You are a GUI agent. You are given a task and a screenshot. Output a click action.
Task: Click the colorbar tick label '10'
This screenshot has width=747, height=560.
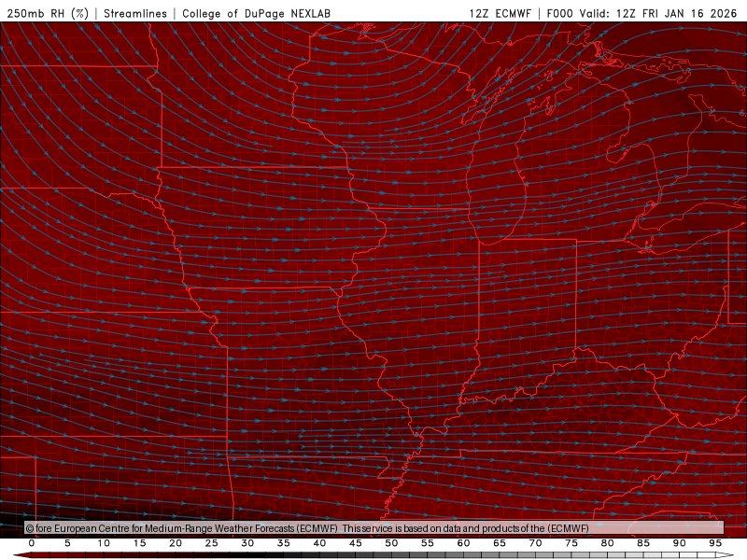click(x=104, y=543)
